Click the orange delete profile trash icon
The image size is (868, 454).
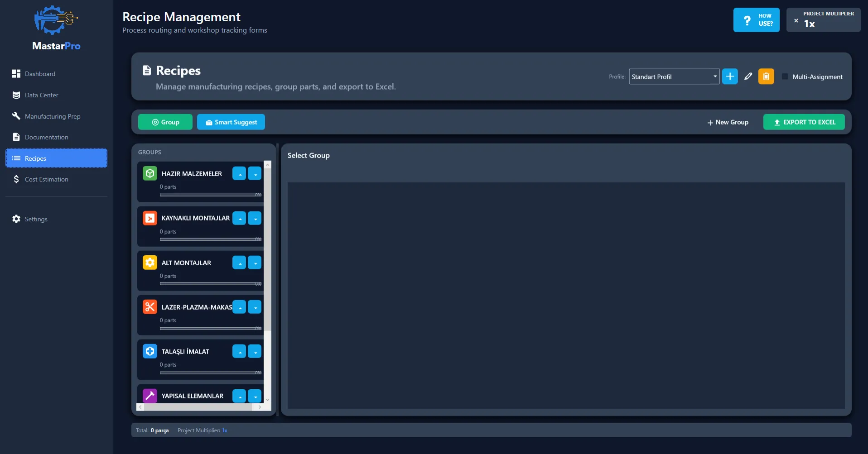(766, 76)
